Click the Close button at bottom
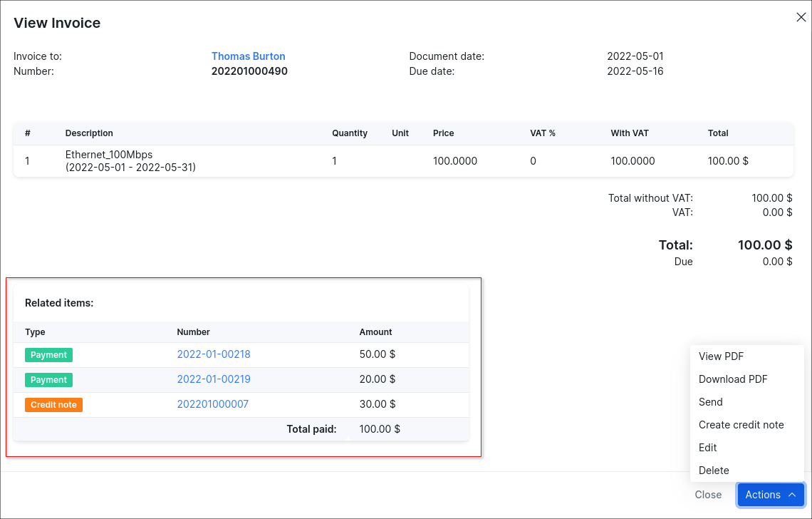The width and height of the screenshot is (812, 519). click(x=708, y=495)
